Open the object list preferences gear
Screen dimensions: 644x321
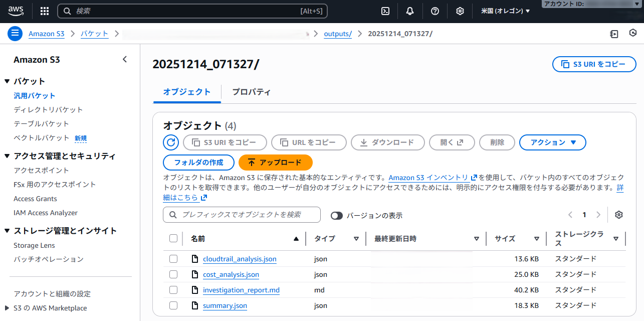(x=618, y=214)
